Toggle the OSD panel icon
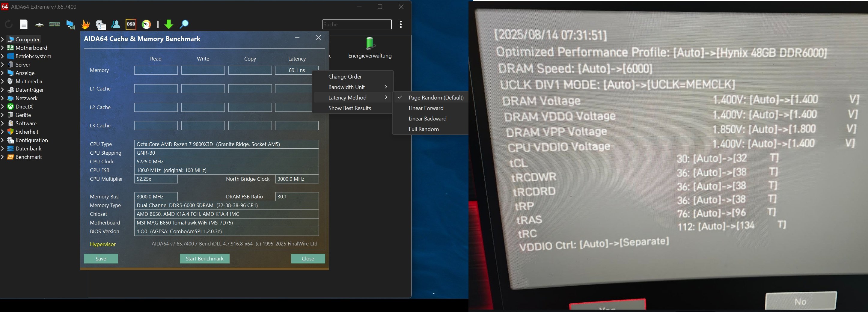868x312 pixels. pos(131,24)
